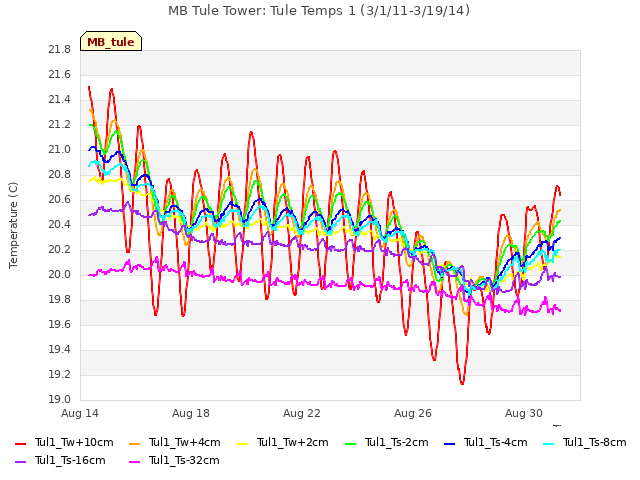Click the 20.0 y-axis tick label
Screen dimensions: 640x480
point(60,275)
